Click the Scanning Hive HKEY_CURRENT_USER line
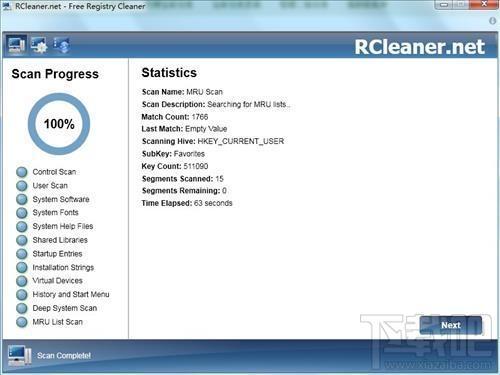Screen dimensions: 500x375 coord(213,141)
